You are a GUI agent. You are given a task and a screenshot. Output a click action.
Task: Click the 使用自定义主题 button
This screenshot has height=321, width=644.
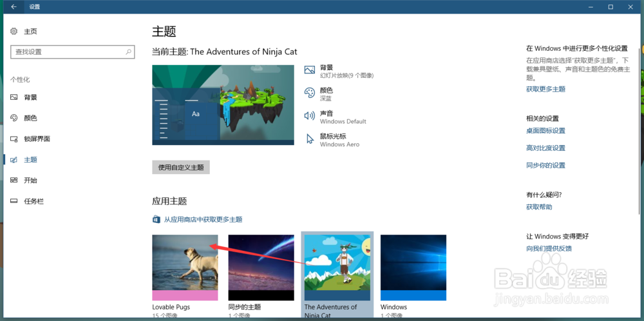(181, 168)
